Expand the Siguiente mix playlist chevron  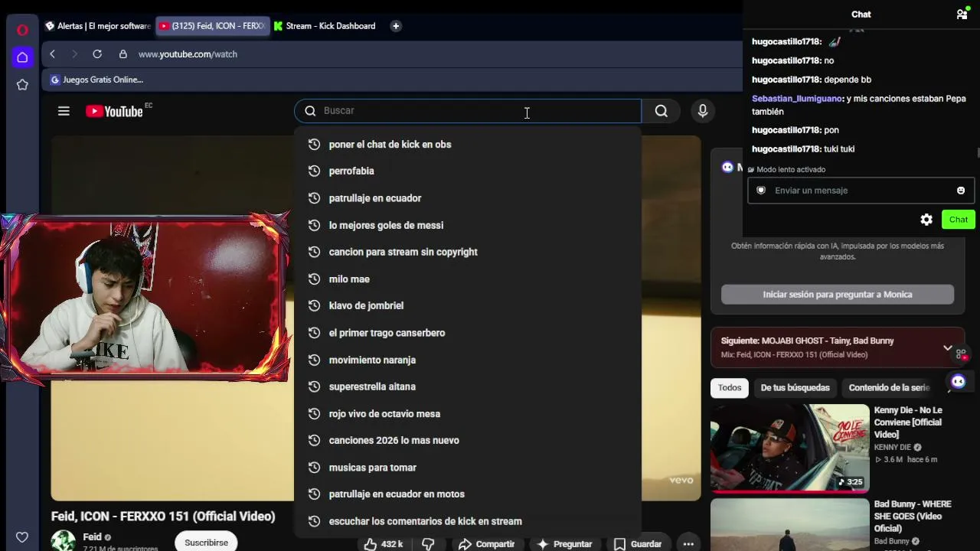point(948,347)
